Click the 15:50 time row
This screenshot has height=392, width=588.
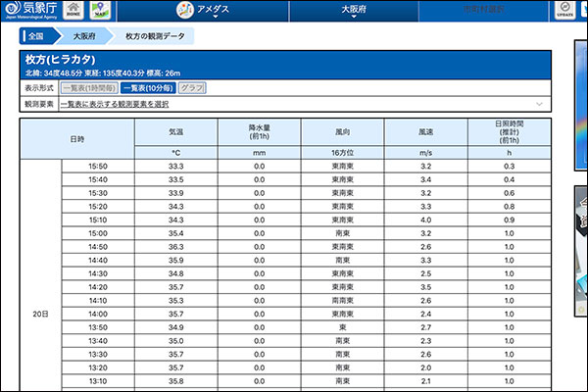pyautogui.click(x=98, y=166)
